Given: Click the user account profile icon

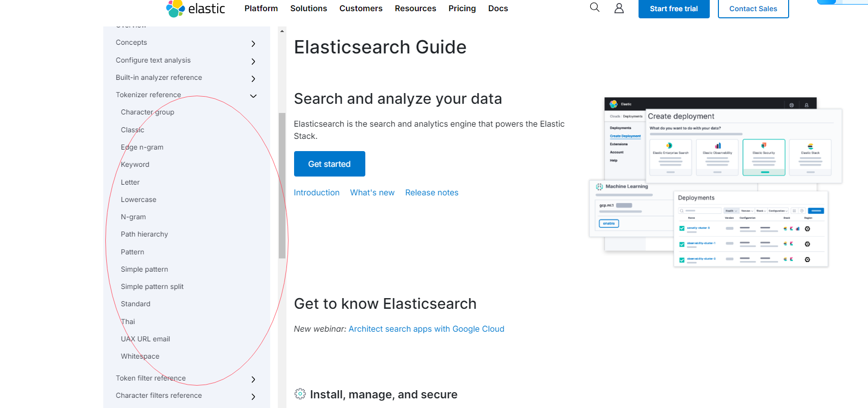Looking at the screenshot, I should pos(619,8).
